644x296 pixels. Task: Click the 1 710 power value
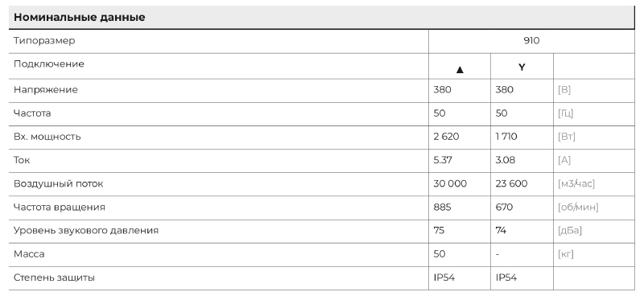tap(506, 136)
